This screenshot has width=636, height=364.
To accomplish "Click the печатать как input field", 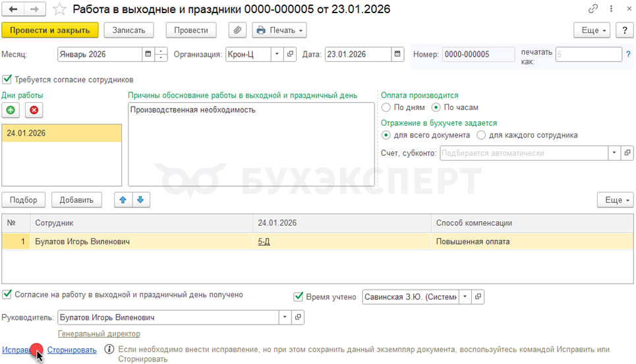I will click(x=589, y=54).
